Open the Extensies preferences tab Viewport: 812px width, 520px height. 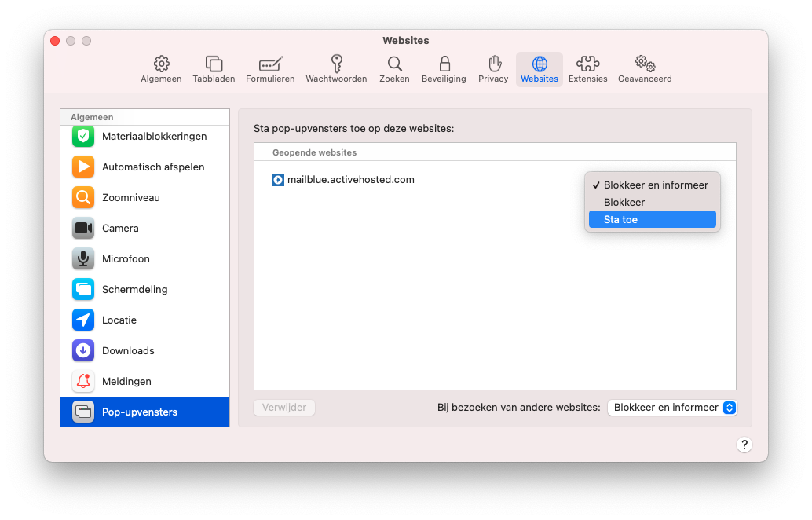point(587,69)
